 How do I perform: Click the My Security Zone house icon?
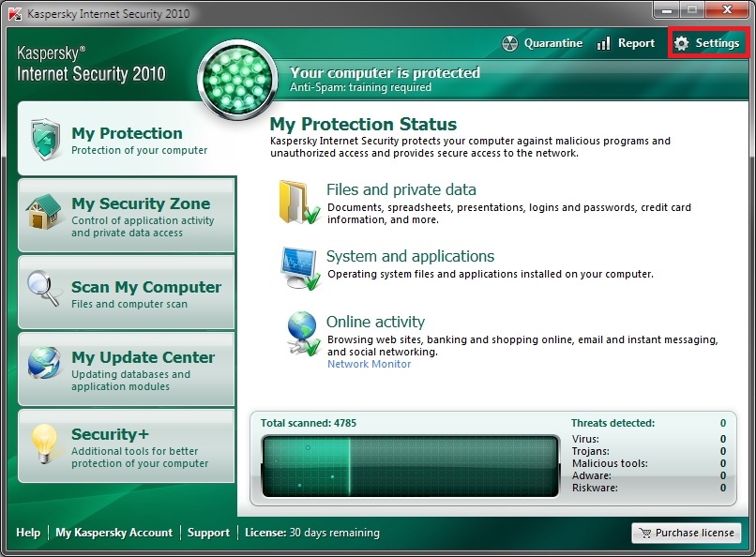pos(44,212)
